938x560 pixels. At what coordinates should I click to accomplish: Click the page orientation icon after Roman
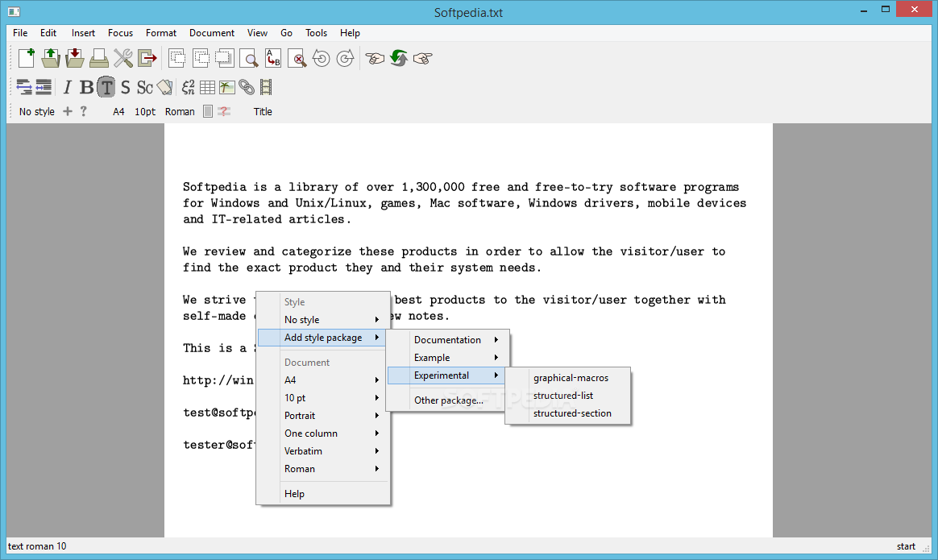[x=208, y=111]
